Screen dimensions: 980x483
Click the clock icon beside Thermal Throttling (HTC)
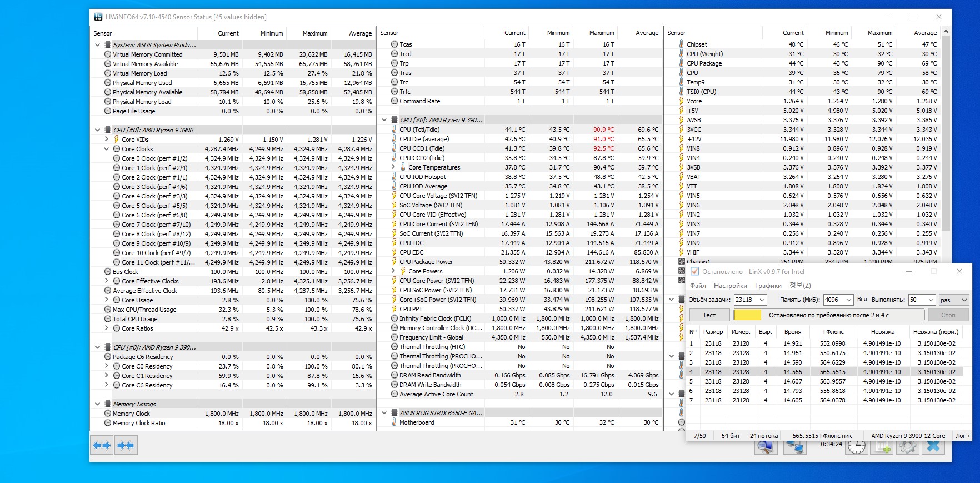point(394,347)
